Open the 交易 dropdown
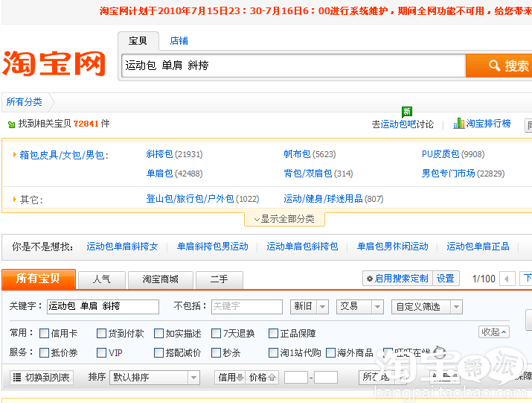Image resolution: width=532 pixels, height=403 pixels. click(360, 307)
